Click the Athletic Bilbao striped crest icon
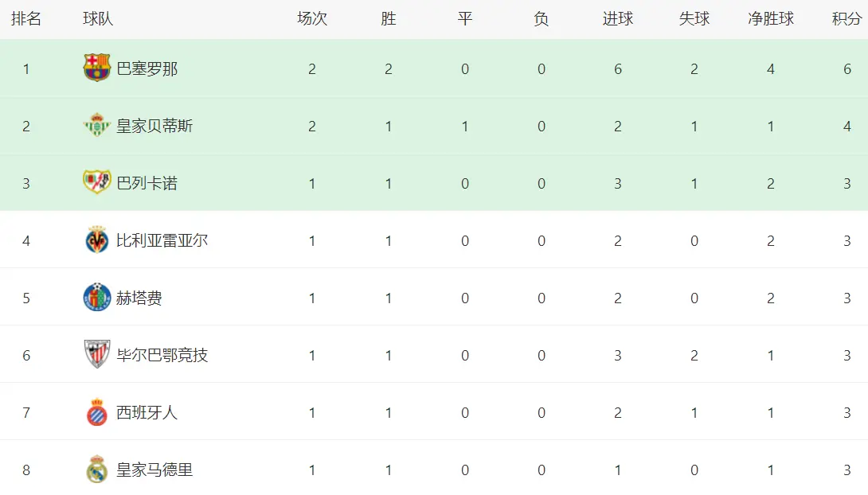868x495 pixels. coord(97,355)
